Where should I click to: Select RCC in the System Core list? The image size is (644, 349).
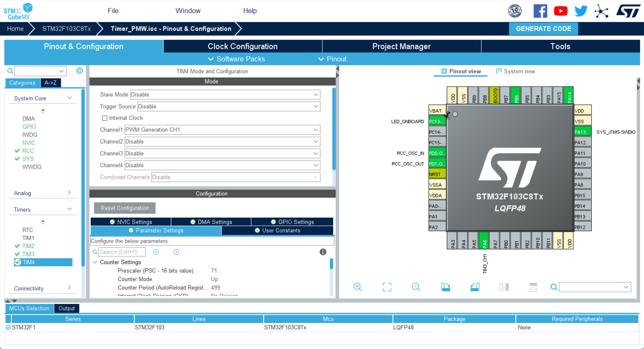28,151
